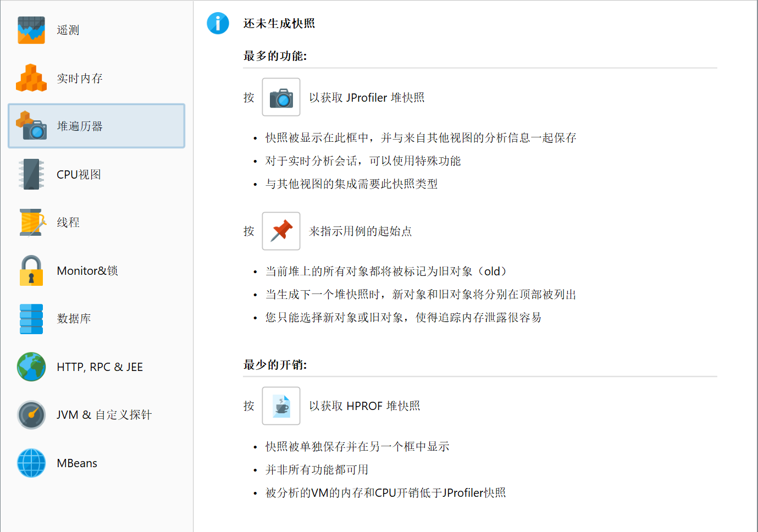Switch to the CPU视图 section
Viewport: 758px width, 532px height.
coord(96,174)
